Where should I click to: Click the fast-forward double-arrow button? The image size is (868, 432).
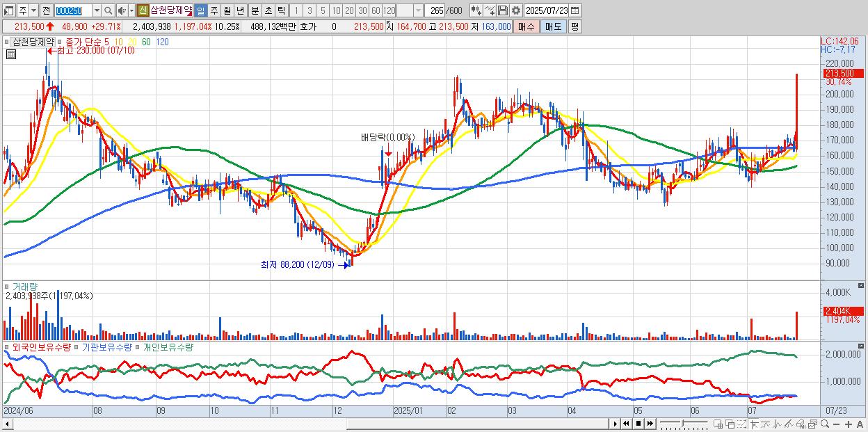650,424
